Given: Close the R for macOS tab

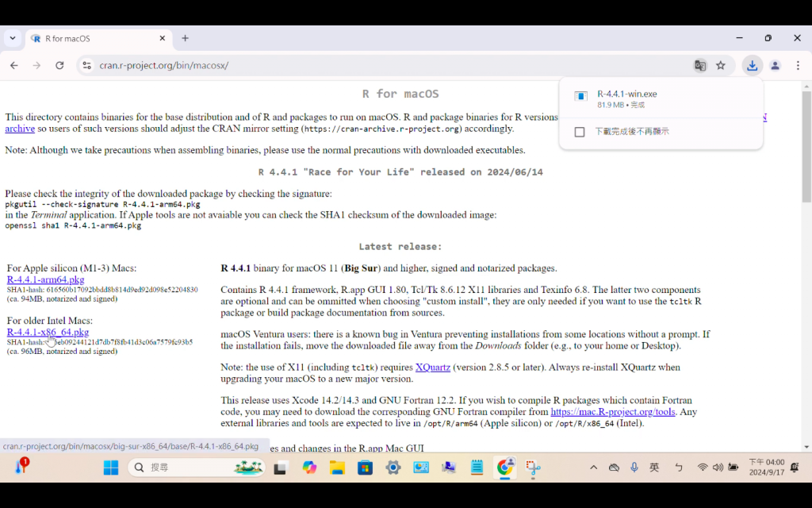Looking at the screenshot, I should 162,38.
